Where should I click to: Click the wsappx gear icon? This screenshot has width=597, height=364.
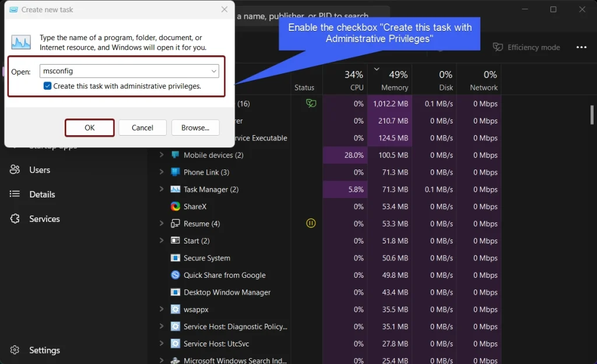(x=175, y=309)
